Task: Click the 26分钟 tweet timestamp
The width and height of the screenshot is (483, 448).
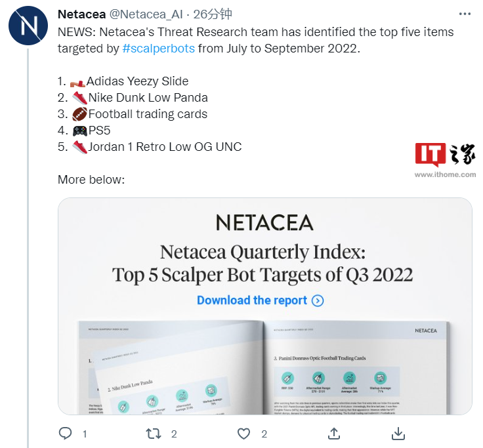Action: [x=213, y=14]
